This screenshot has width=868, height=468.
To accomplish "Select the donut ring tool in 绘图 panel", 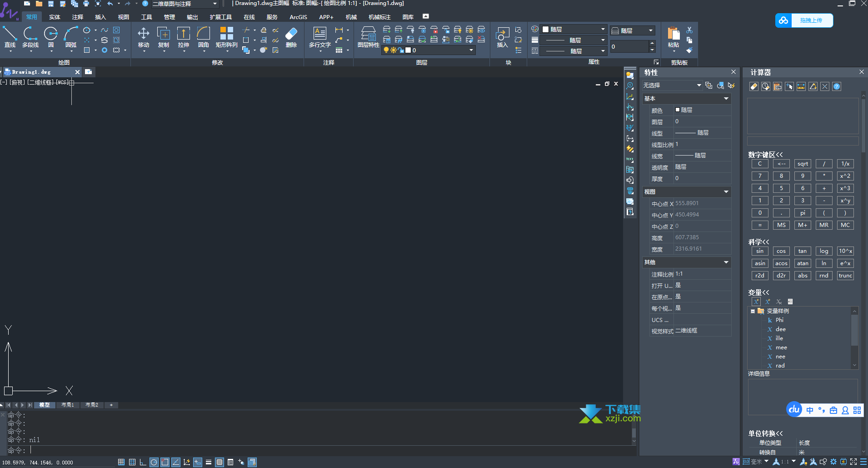I will [105, 50].
